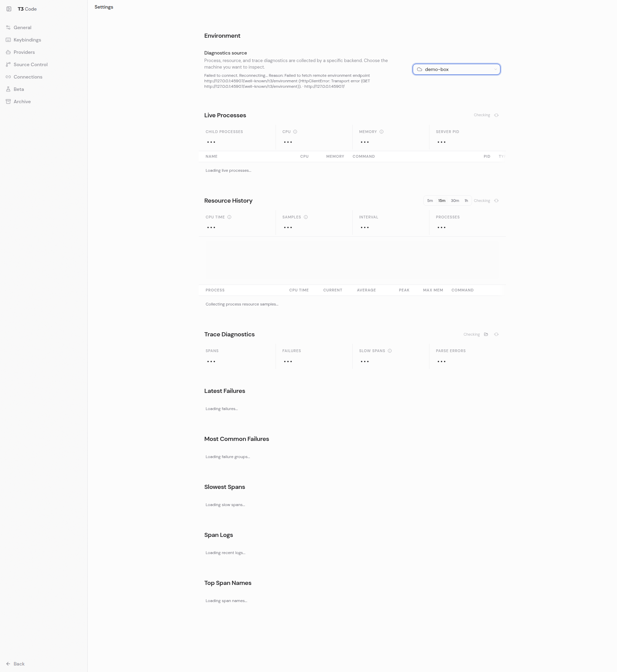
Task: Click T3 Code app title
Action: (x=27, y=9)
